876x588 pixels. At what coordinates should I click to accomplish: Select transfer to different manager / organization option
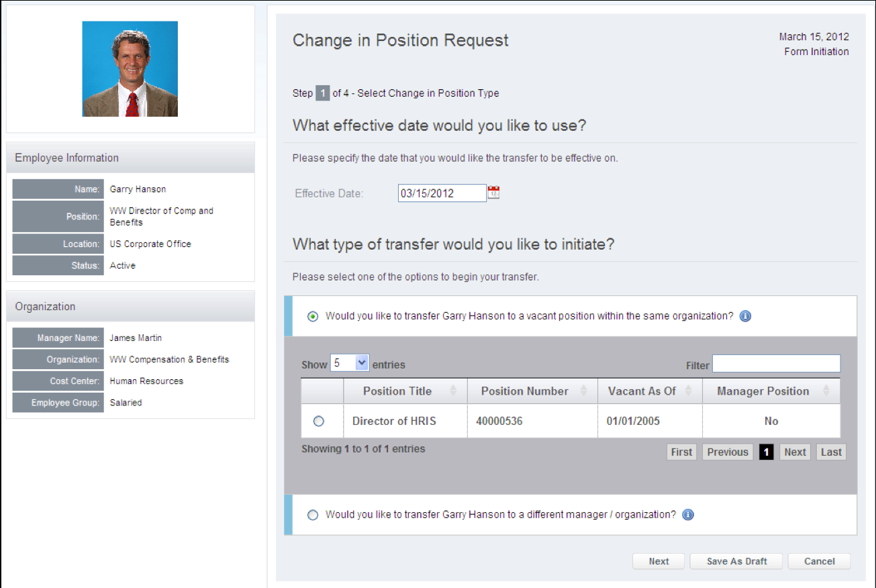tap(313, 515)
